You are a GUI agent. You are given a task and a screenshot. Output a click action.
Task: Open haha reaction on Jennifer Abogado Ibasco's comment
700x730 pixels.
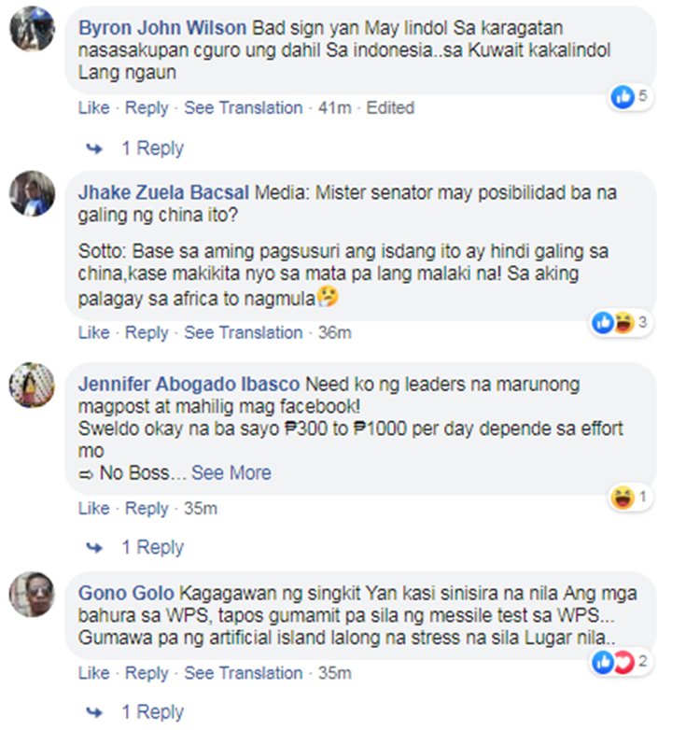click(x=630, y=498)
